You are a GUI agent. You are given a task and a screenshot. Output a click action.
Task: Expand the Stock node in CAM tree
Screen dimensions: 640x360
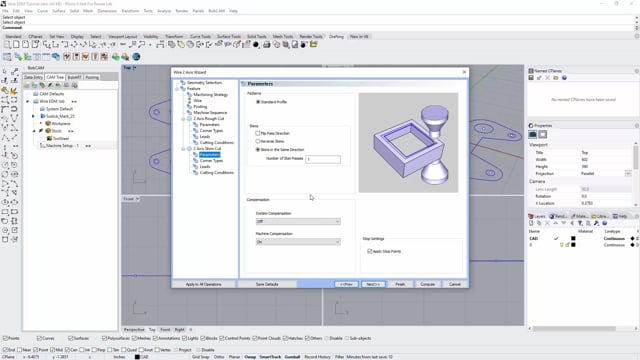click(34, 131)
